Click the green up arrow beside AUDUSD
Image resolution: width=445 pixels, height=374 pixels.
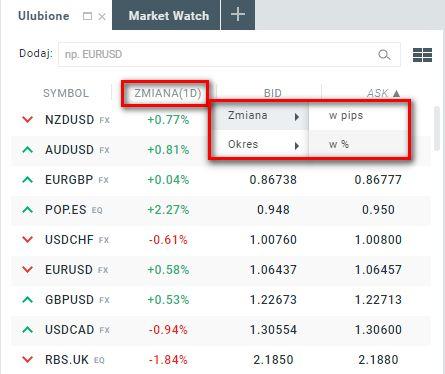point(27,150)
